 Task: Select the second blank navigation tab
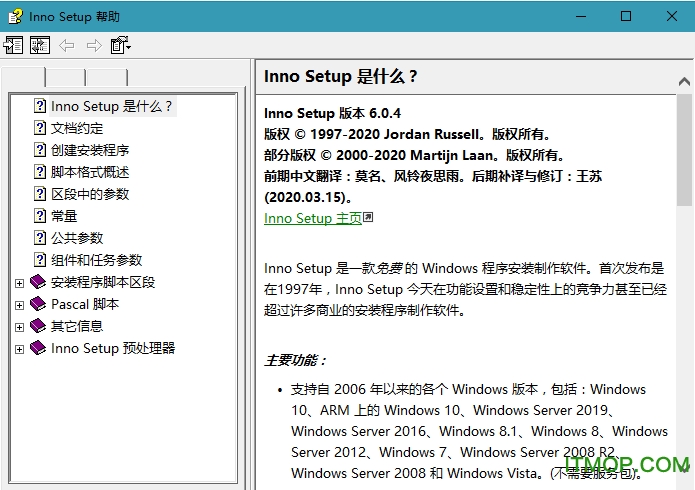pyautogui.click(x=65, y=77)
